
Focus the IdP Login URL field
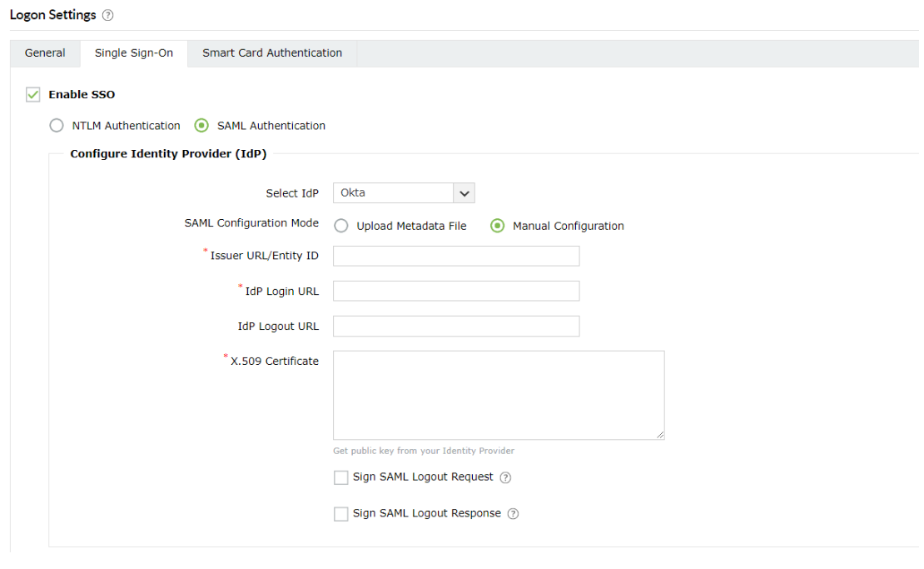[456, 291]
